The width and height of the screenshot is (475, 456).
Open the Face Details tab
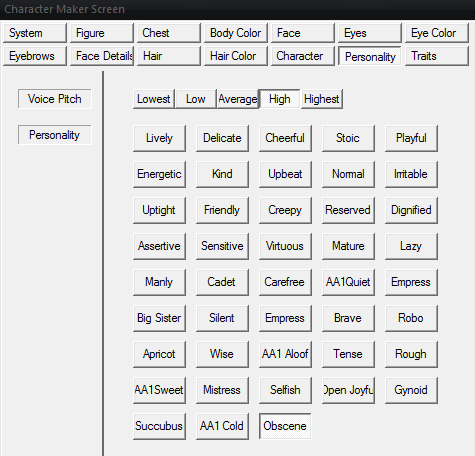(102, 56)
